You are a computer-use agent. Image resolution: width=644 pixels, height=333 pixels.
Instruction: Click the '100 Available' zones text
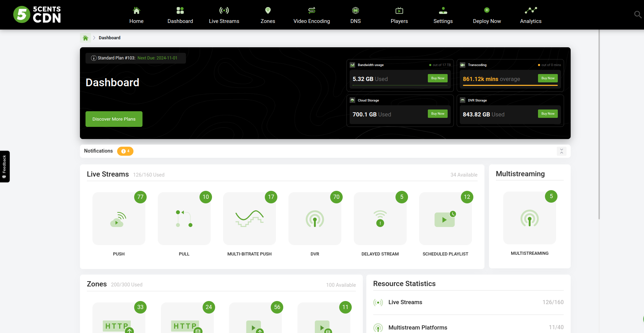pos(341,285)
